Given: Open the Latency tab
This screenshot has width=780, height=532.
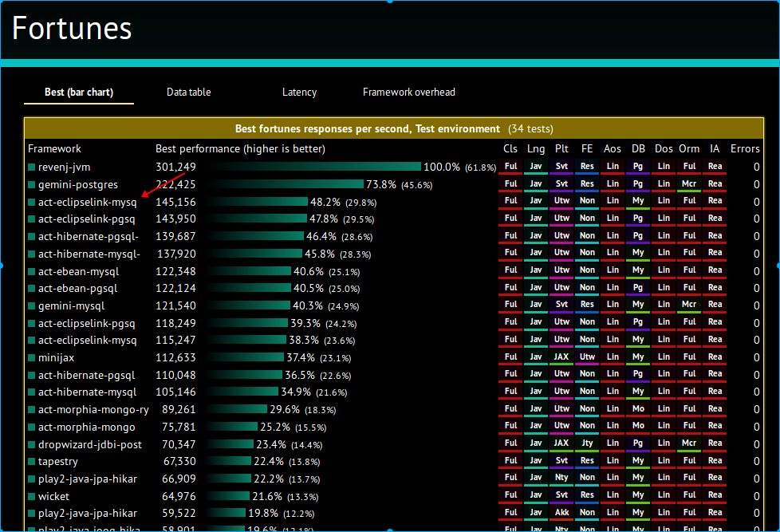Looking at the screenshot, I should (299, 92).
